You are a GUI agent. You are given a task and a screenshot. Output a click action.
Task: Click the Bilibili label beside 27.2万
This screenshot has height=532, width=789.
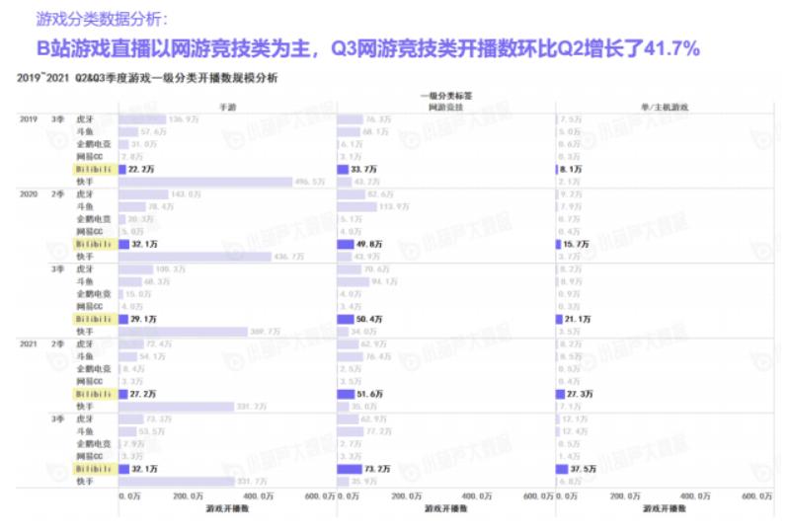[94, 394]
